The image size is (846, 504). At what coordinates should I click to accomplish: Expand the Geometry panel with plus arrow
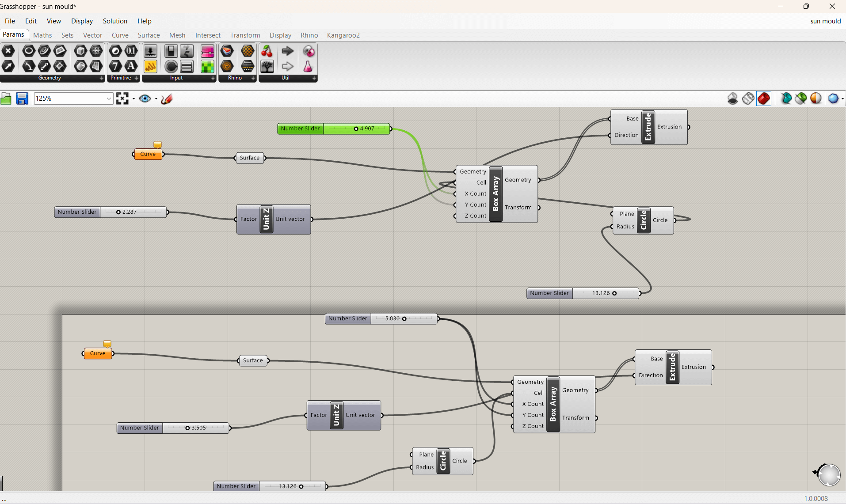click(101, 78)
